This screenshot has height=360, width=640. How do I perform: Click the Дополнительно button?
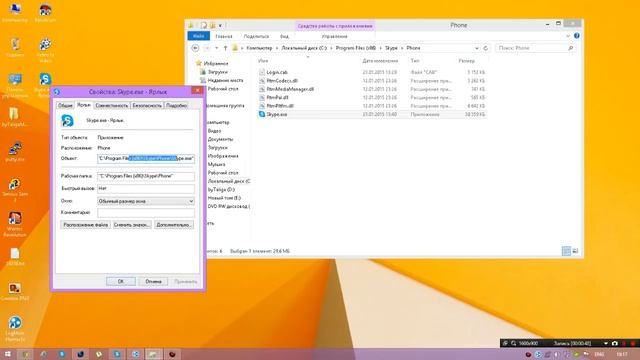[x=174, y=225]
